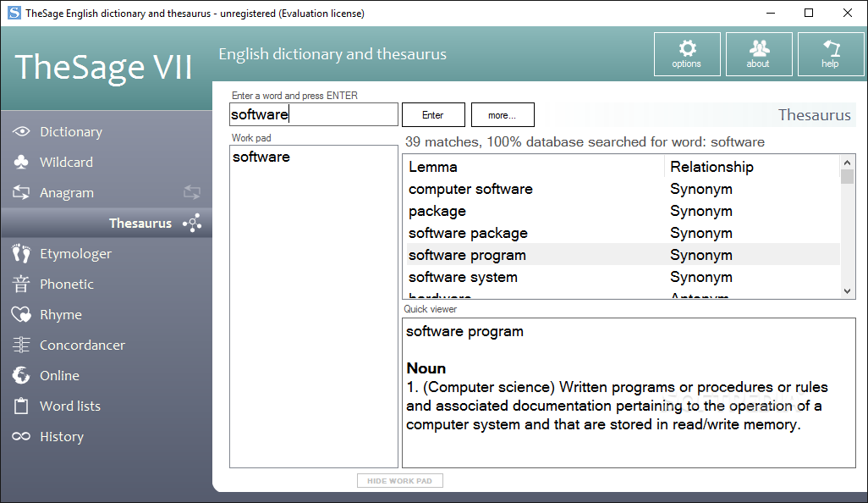Click the Dictionary eye icon

[21, 132]
